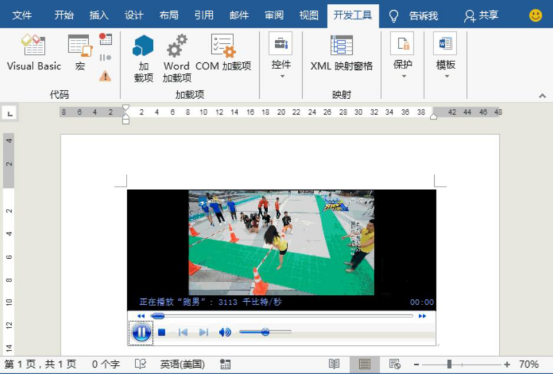Switch to the 设计 tab
554x374 pixels.
134,16
